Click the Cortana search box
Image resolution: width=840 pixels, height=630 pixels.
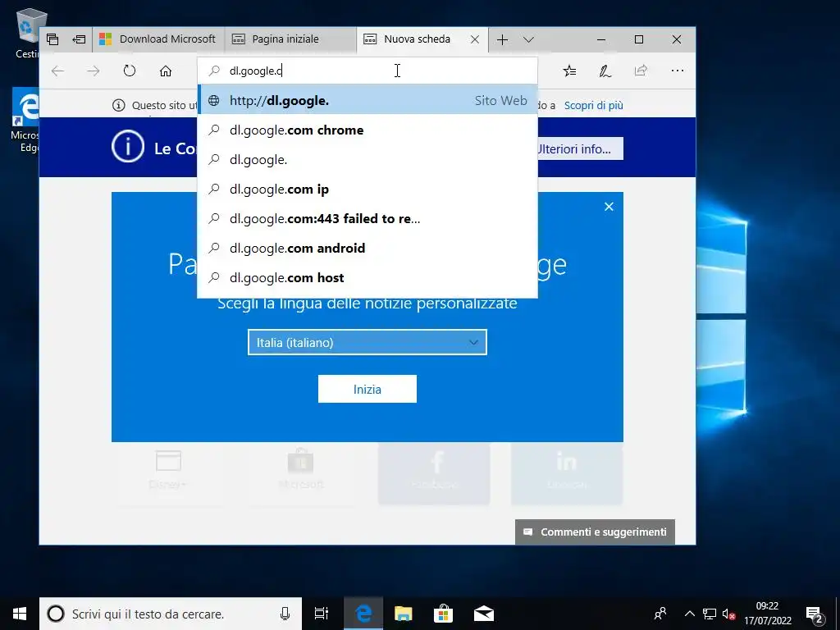point(171,614)
